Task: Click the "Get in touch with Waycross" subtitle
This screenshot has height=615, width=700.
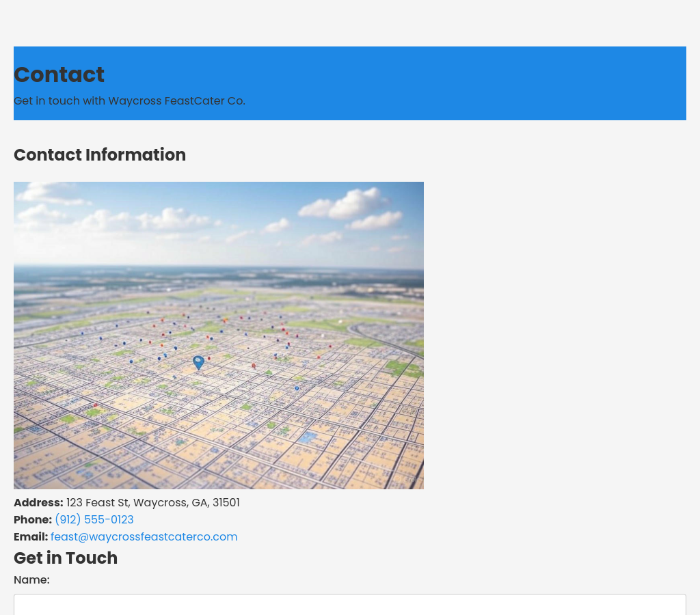Action: pos(129,101)
